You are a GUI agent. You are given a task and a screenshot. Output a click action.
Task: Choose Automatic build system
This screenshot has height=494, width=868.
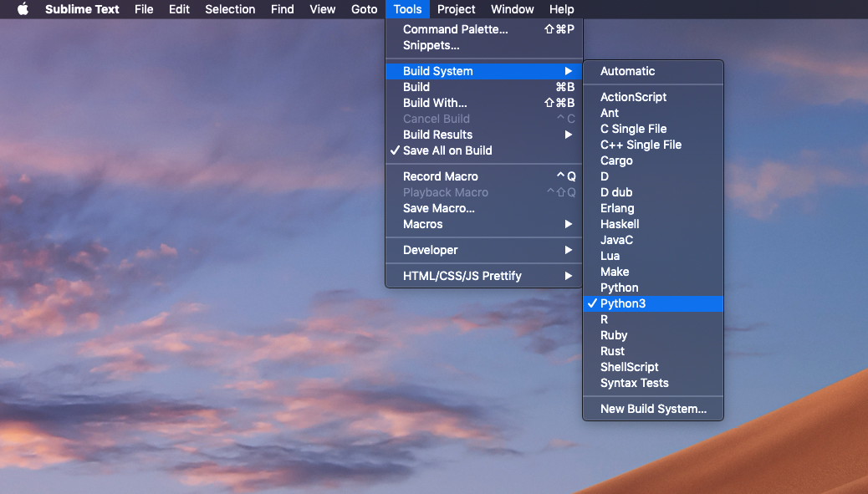click(627, 71)
